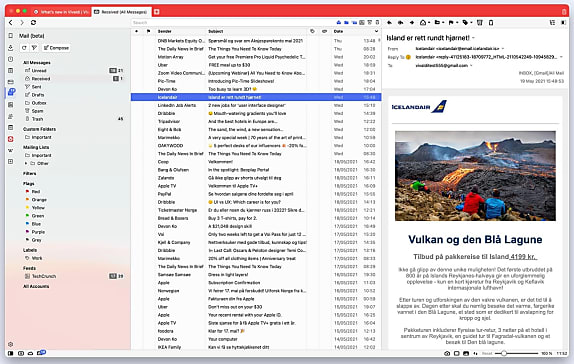The width and height of the screenshot is (574, 364).
Task: Expand the email subject header arrow
Action: [473, 38]
